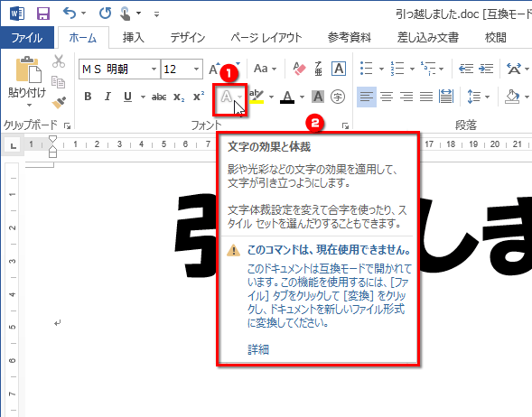Apply bullet list formatting
532x417 pixels.
pyautogui.click(x=367, y=69)
